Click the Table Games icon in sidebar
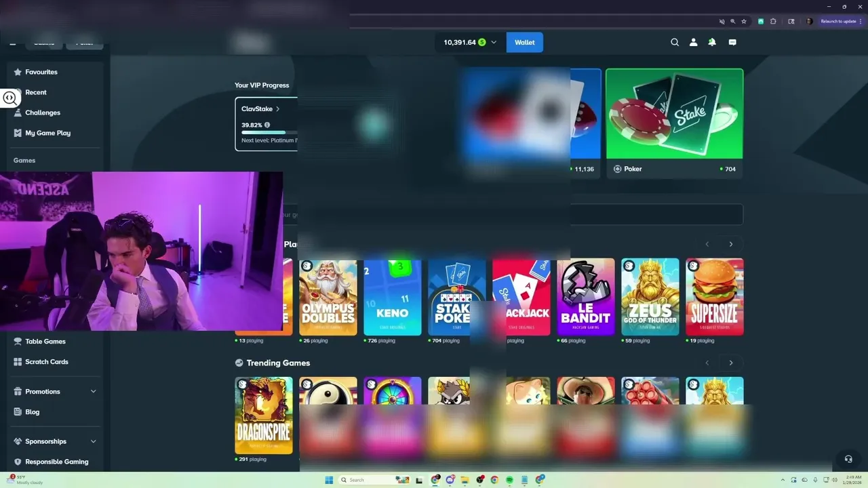The height and width of the screenshot is (488, 868). 18,342
